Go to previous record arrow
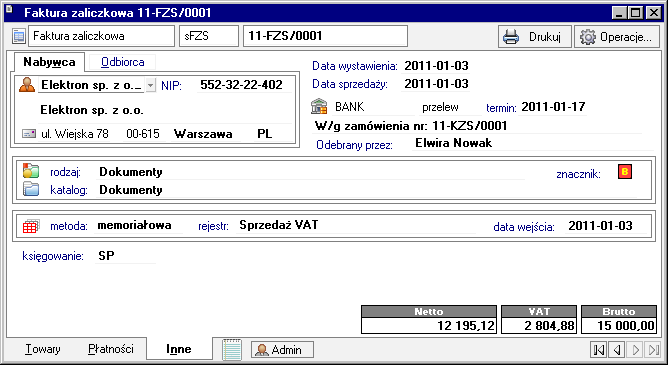The height and width of the screenshot is (365, 668). click(616, 350)
